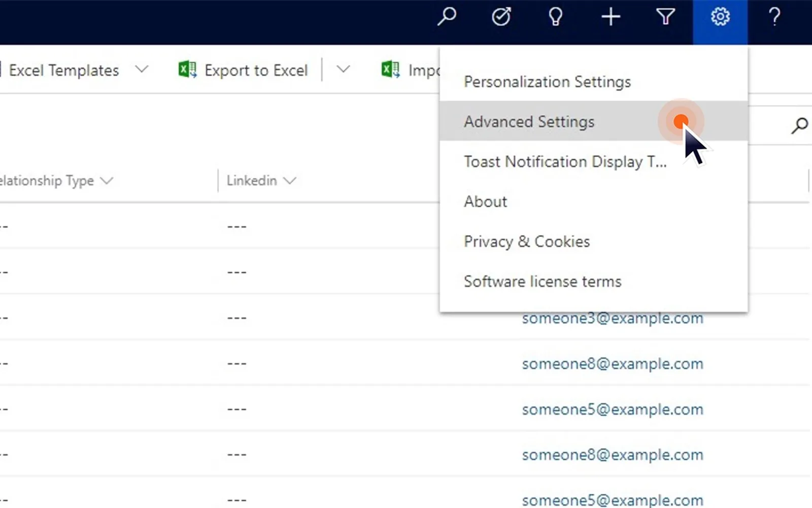Select Toast Notification Display menu item
Viewport: 812px width, 508px height.
click(593, 162)
